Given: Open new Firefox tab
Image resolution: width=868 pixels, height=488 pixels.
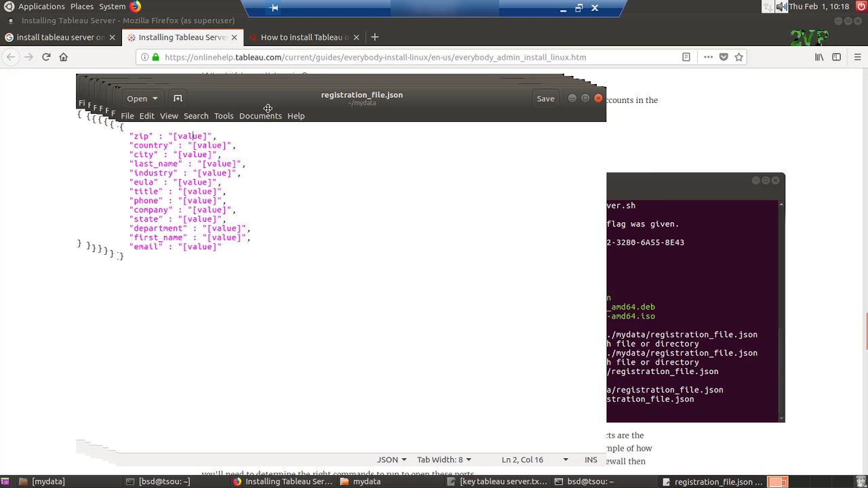Looking at the screenshot, I should (x=374, y=37).
